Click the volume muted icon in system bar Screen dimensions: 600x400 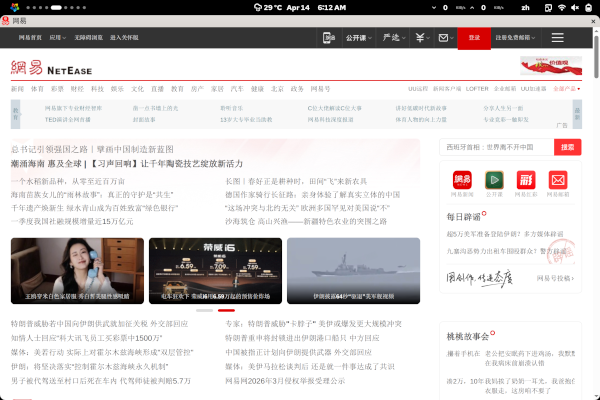(x=575, y=8)
